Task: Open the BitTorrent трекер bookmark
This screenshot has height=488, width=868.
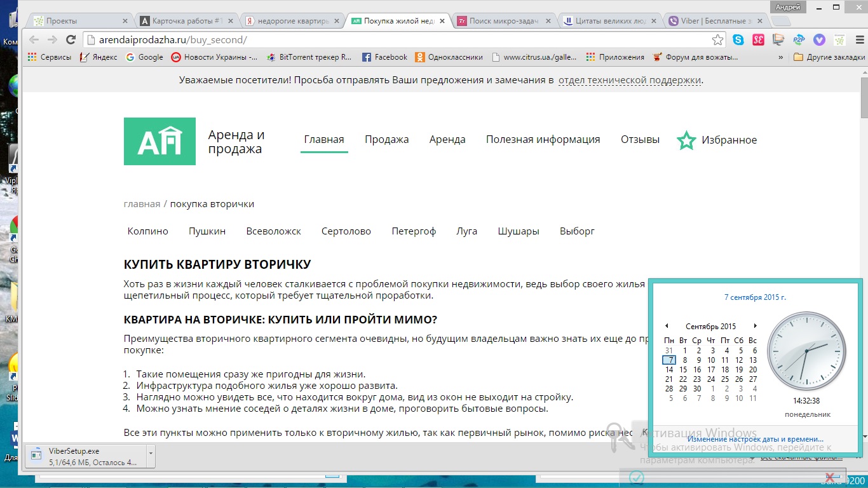Action: pos(309,57)
